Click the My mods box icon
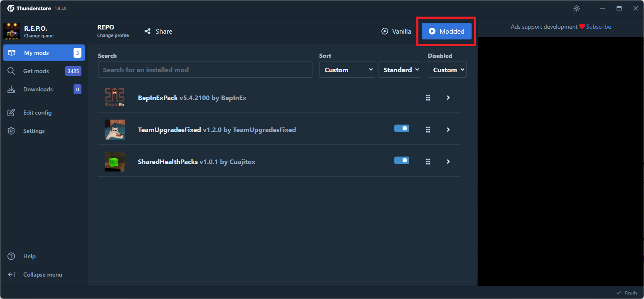The image size is (644, 299). click(12, 53)
